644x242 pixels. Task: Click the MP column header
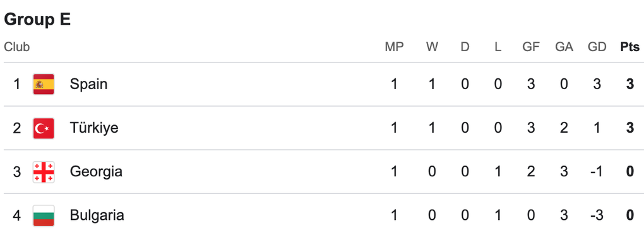point(394,47)
